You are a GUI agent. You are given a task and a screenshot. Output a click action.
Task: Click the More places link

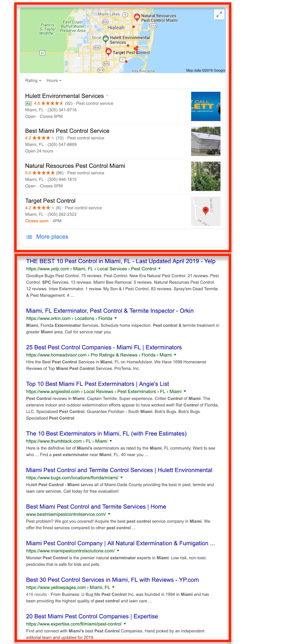click(52, 237)
